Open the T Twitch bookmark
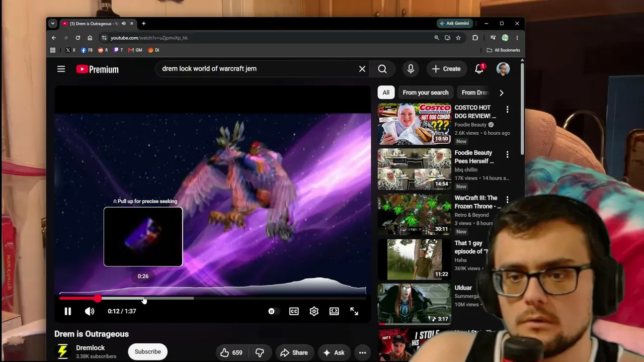The width and height of the screenshot is (644, 362). pos(119,50)
